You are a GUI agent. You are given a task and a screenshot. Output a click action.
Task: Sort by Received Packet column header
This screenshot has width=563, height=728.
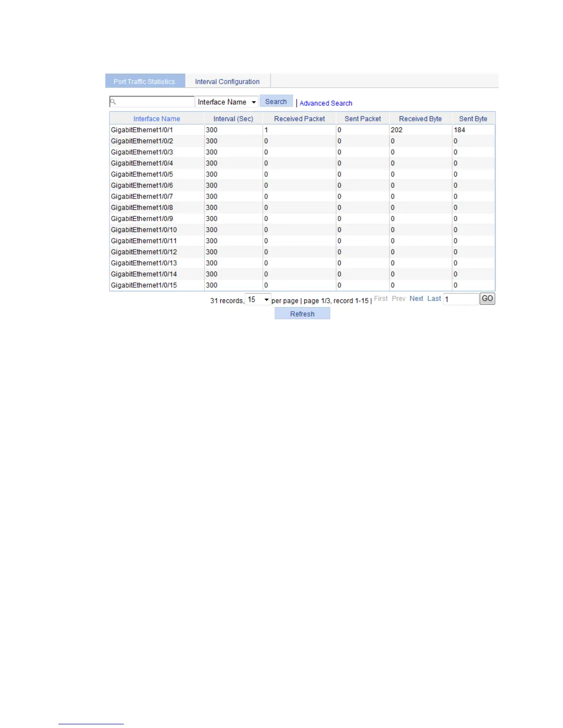coord(299,119)
